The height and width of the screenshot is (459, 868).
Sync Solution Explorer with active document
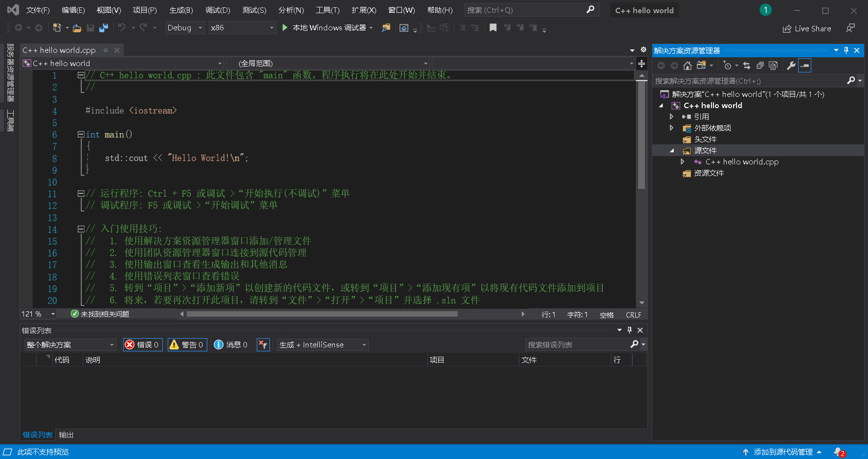(x=746, y=66)
